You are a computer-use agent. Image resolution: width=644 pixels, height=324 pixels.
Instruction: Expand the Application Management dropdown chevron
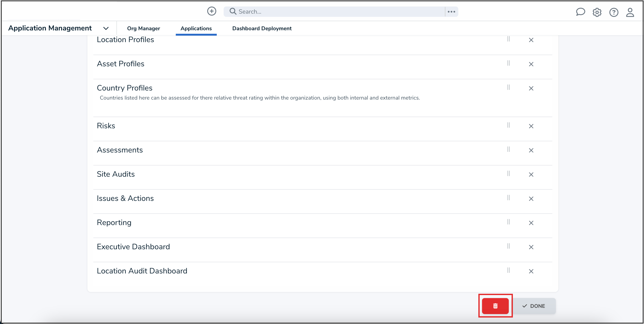click(106, 28)
